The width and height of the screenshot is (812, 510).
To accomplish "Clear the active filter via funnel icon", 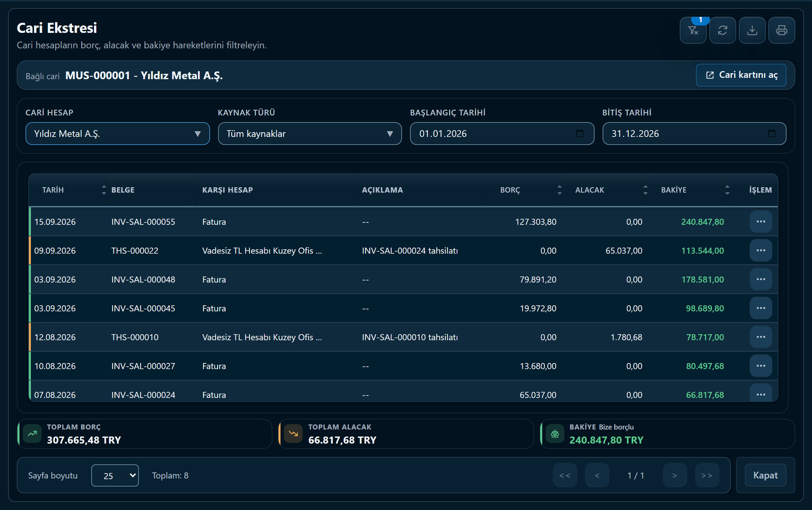I will (693, 30).
